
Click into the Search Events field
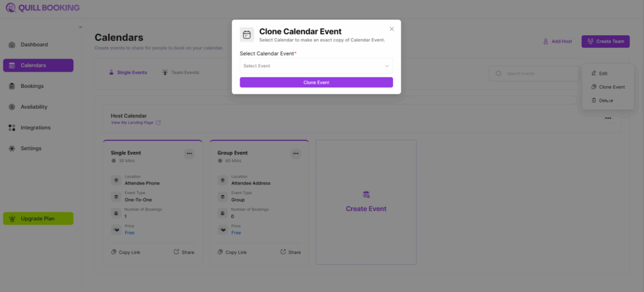point(535,73)
